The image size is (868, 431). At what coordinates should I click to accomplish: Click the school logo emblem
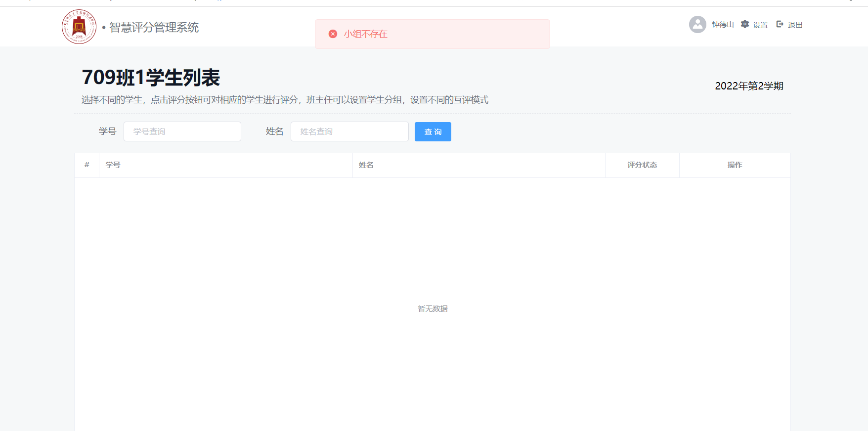point(79,27)
